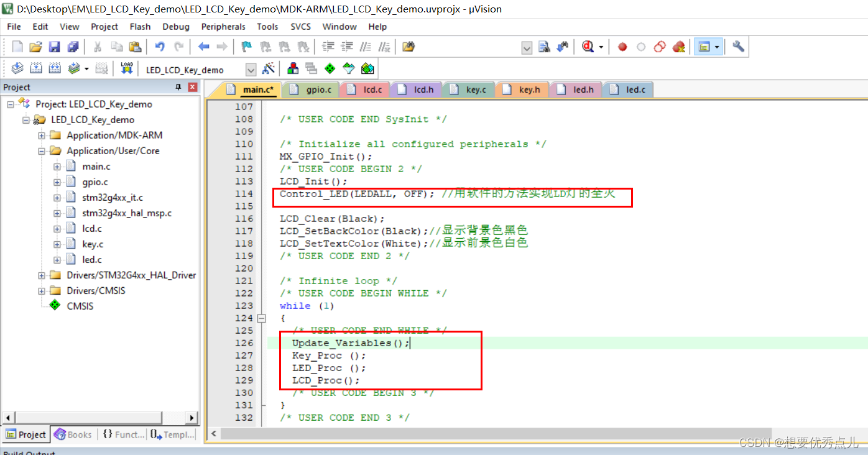
Task: Download code to Flash with LOAD icon
Action: [126, 68]
